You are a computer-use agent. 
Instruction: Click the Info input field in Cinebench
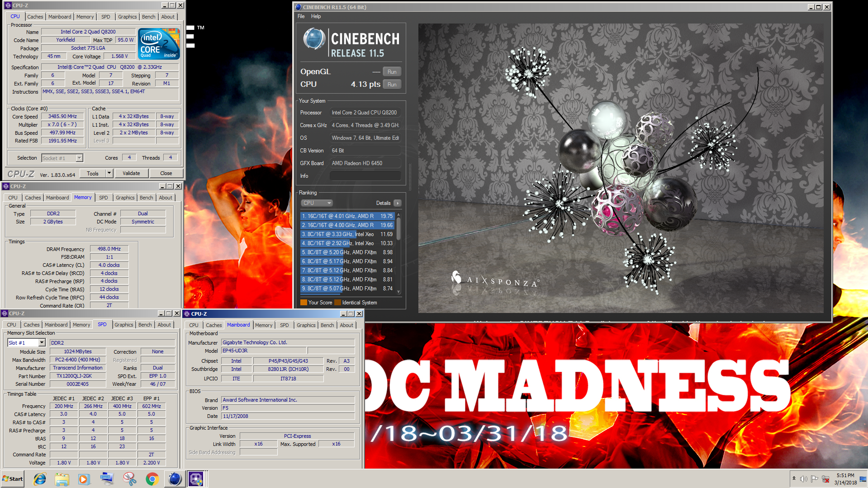pos(365,176)
